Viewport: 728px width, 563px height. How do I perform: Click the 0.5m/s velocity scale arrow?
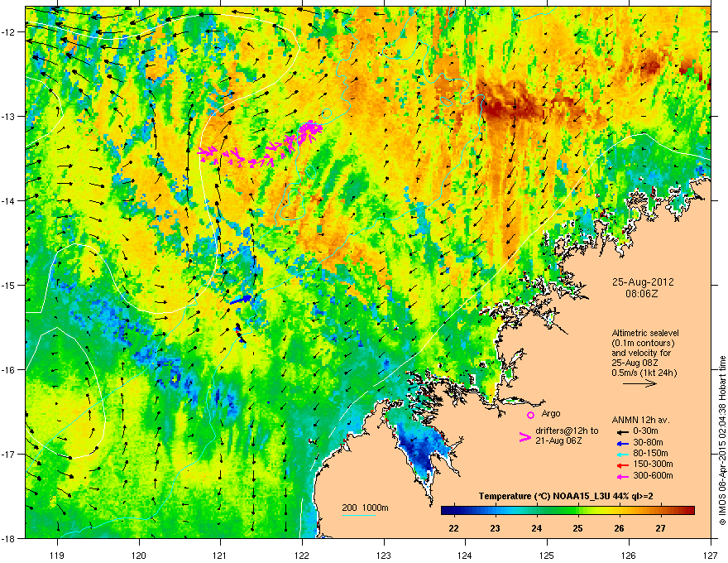coord(639,383)
